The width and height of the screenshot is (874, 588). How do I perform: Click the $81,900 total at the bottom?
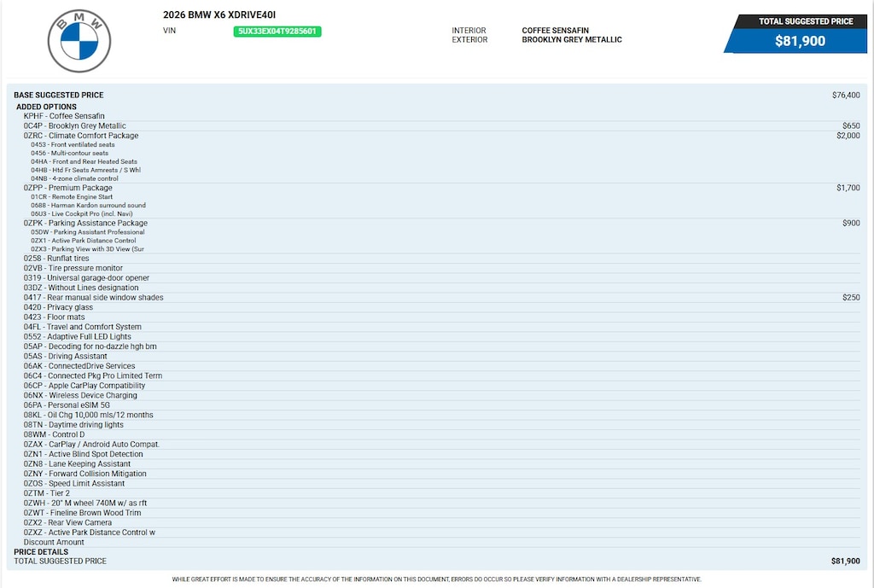[x=845, y=562]
